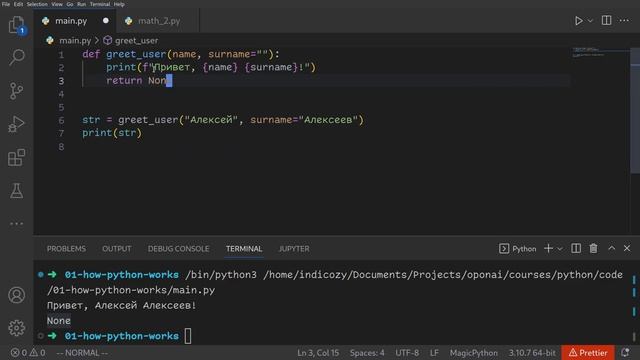The image size is (640, 360).
Task: Kill the terminal with trash icon
Action: [593, 249]
